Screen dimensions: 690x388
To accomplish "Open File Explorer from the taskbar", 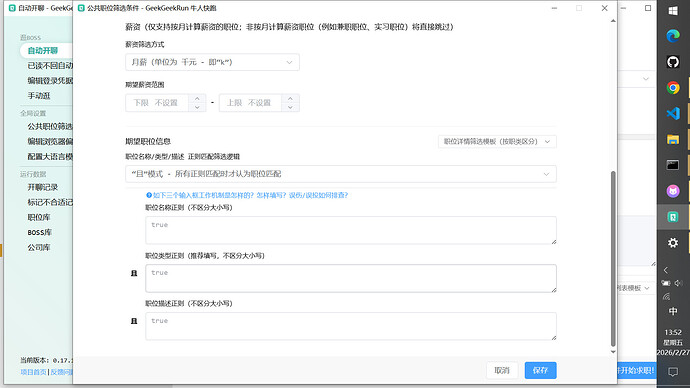I will tap(672, 139).
